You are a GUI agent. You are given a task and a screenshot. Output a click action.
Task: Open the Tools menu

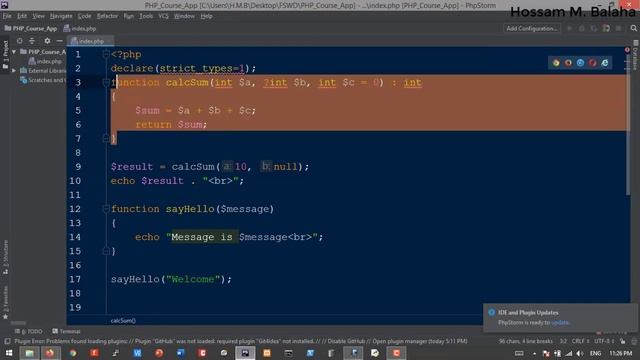pyautogui.click(x=146, y=16)
